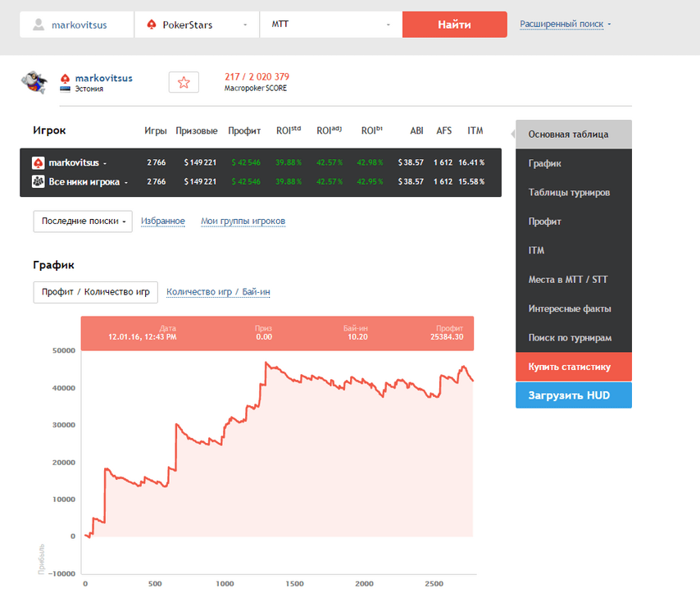Open Последние поиски dropdown
The height and width of the screenshot is (589, 700).
pyautogui.click(x=83, y=221)
